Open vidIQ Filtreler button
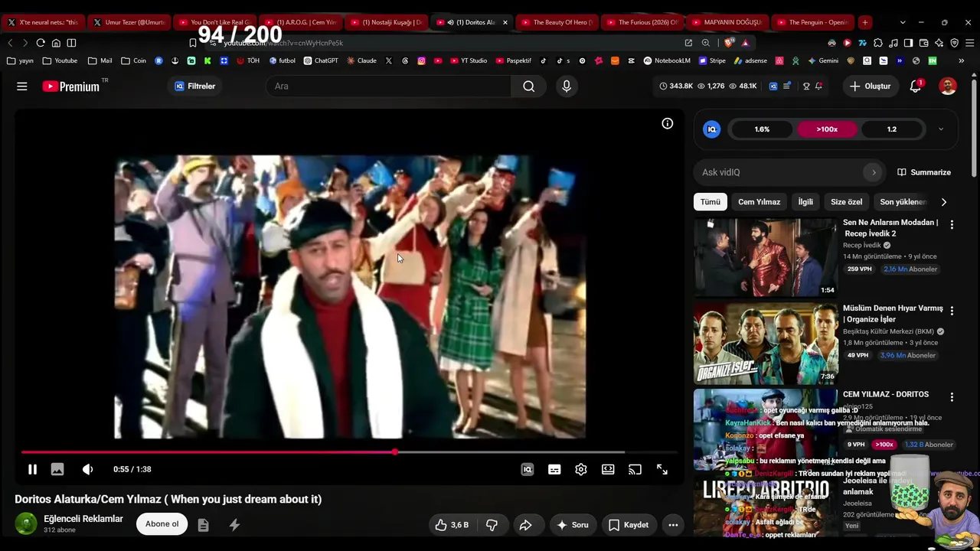Screen dimensions: 980x551 pyautogui.click(x=195, y=86)
